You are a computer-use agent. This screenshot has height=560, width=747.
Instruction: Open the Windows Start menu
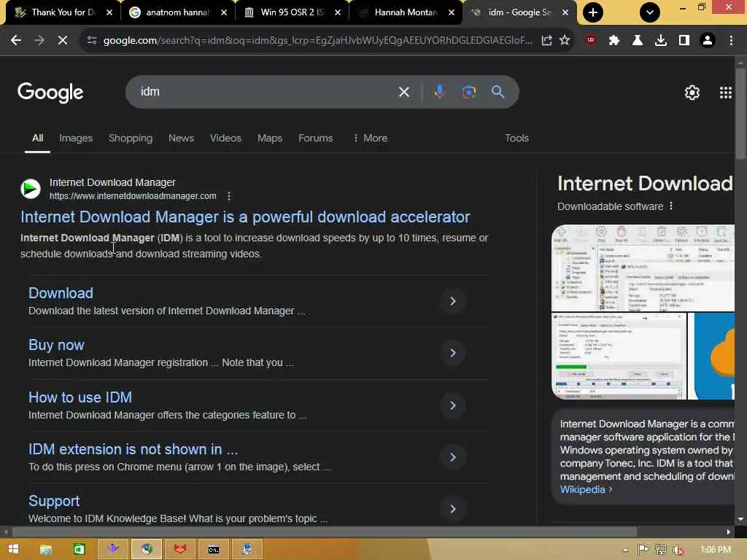[x=13, y=549]
